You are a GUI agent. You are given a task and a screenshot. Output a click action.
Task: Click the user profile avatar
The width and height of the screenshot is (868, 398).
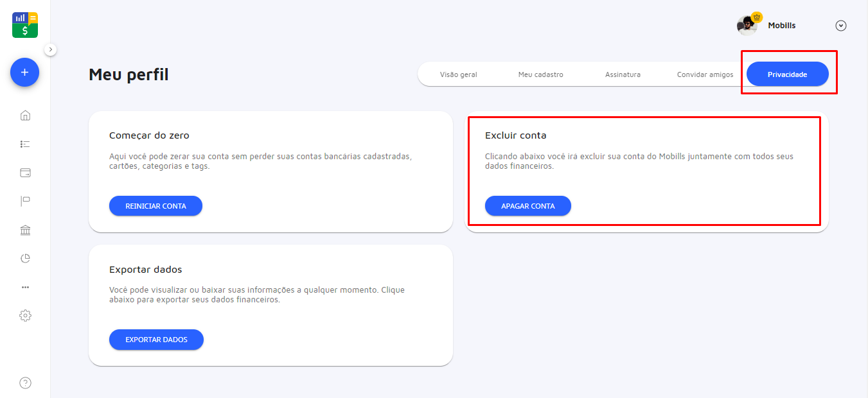748,25
